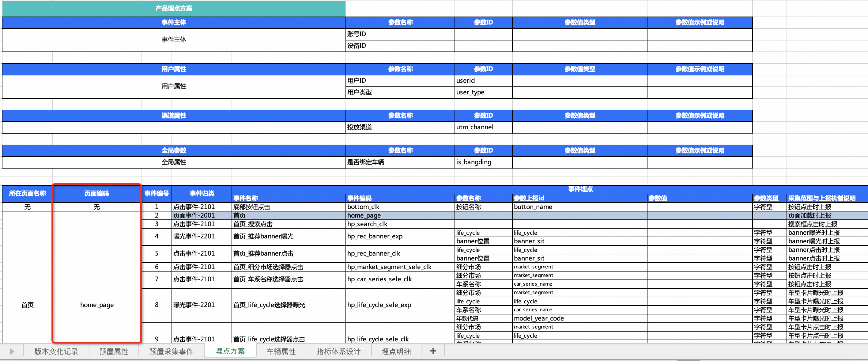This screenshot has width=868, height=361.
Task: Select the 全局属性 cell
Action: point(174,162)
